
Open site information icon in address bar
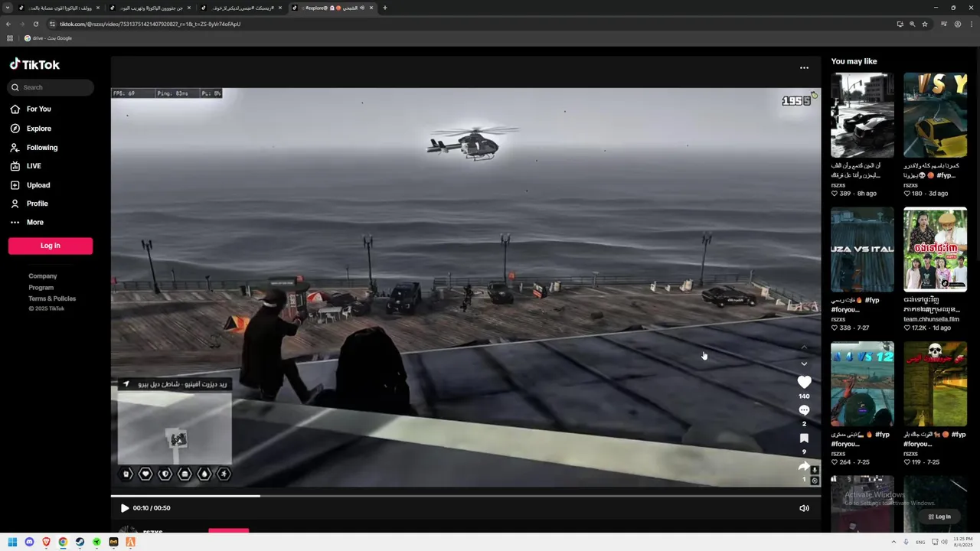[52, 24]
